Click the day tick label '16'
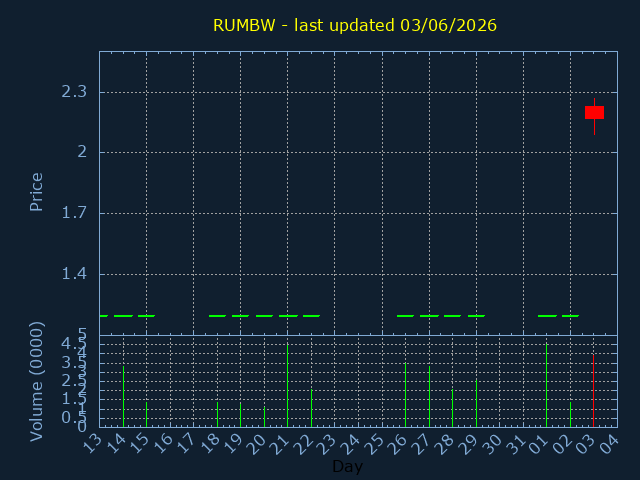Screen dimensions: 640x480 163,443
